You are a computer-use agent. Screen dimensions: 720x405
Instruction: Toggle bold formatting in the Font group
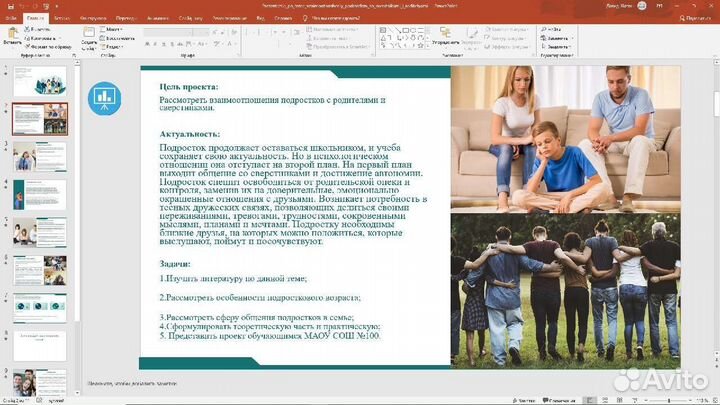pyautogui.click(x=147, y=44)
